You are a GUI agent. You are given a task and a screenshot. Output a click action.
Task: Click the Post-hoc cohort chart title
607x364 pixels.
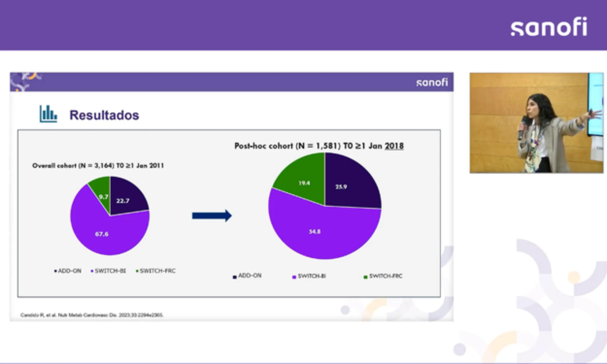pos(319,146)
